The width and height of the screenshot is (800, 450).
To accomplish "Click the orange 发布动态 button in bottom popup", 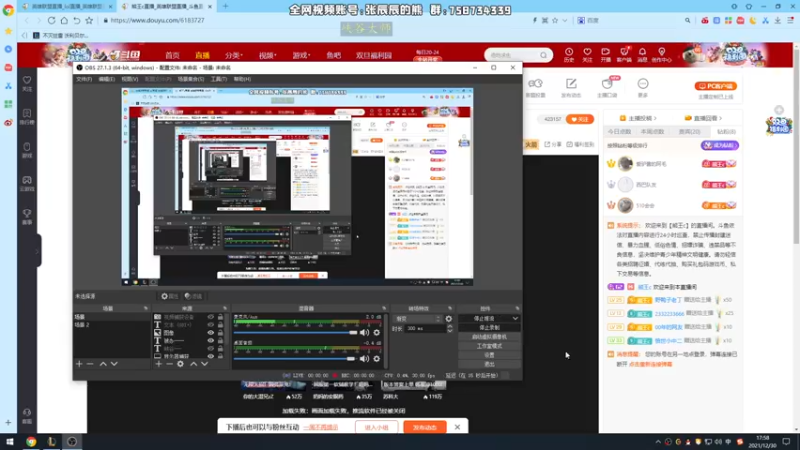I will click(424, 427).
